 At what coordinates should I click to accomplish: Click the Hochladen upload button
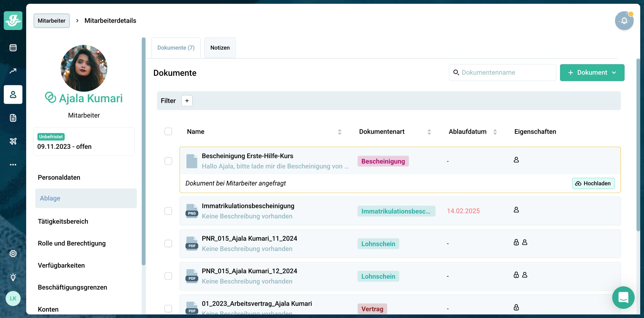pyautogui.click(x=593, y=183)
